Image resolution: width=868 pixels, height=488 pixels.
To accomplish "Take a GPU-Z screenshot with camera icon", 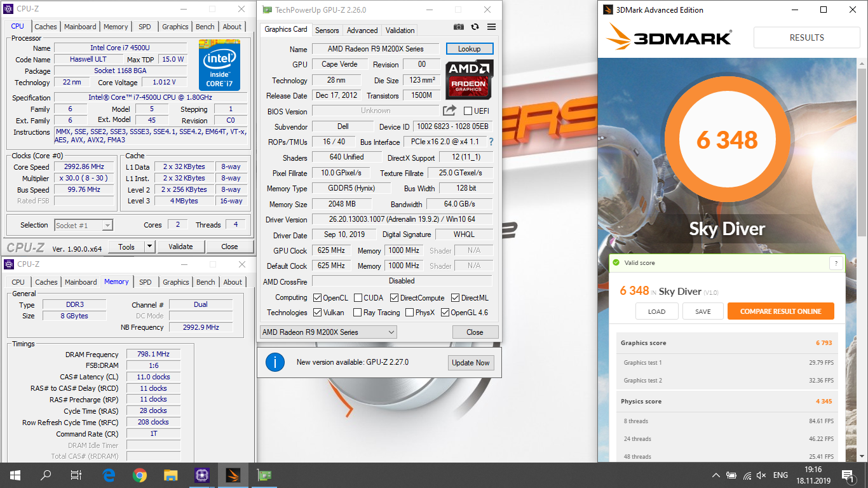I will coord(459,27).
